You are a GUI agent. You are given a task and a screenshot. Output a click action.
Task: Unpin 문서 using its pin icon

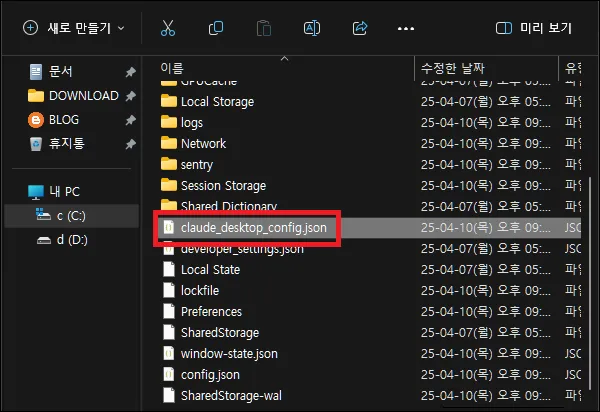click(x=131, y=72)
